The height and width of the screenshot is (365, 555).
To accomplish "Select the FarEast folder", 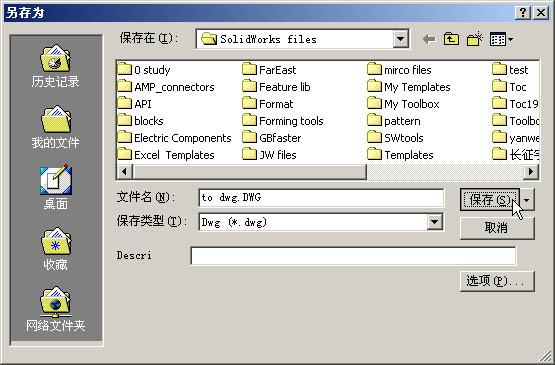I will [269, 70].
